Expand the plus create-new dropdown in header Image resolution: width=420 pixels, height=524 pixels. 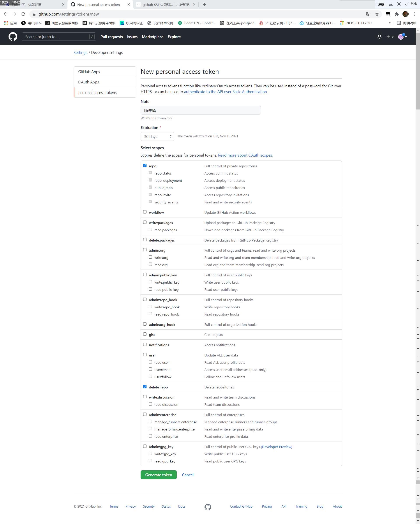click(390, 37)
